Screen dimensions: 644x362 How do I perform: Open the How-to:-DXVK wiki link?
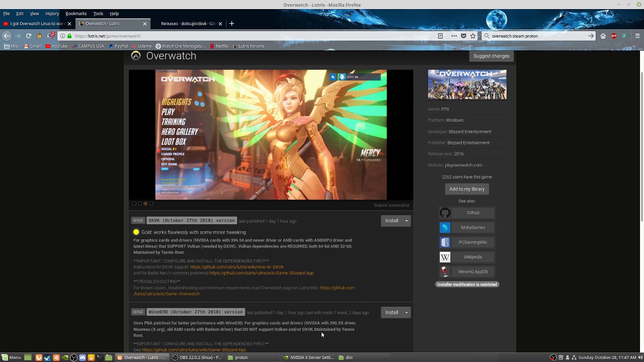tap(237, 267)
